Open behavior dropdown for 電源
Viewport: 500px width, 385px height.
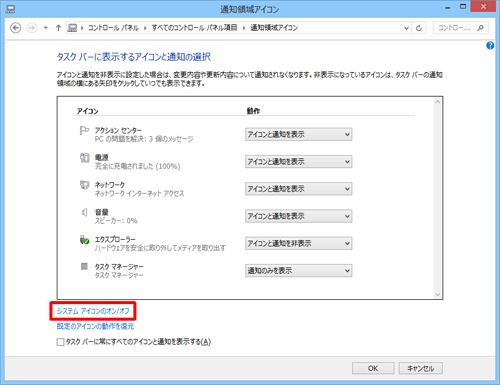pos(298,162)
